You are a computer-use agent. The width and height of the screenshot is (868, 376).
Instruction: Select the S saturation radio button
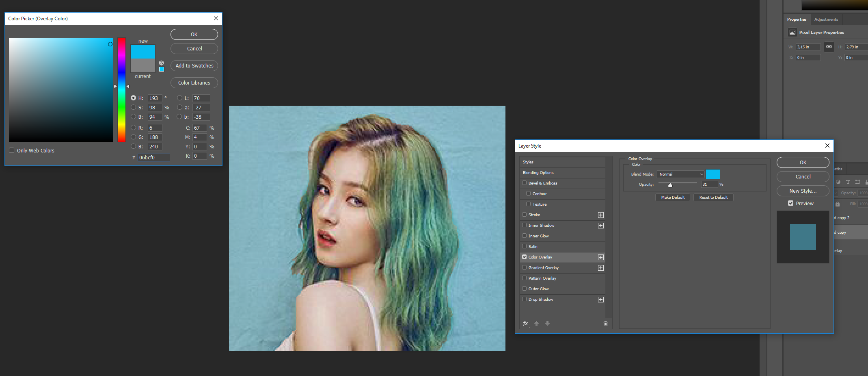coord(134,107)
